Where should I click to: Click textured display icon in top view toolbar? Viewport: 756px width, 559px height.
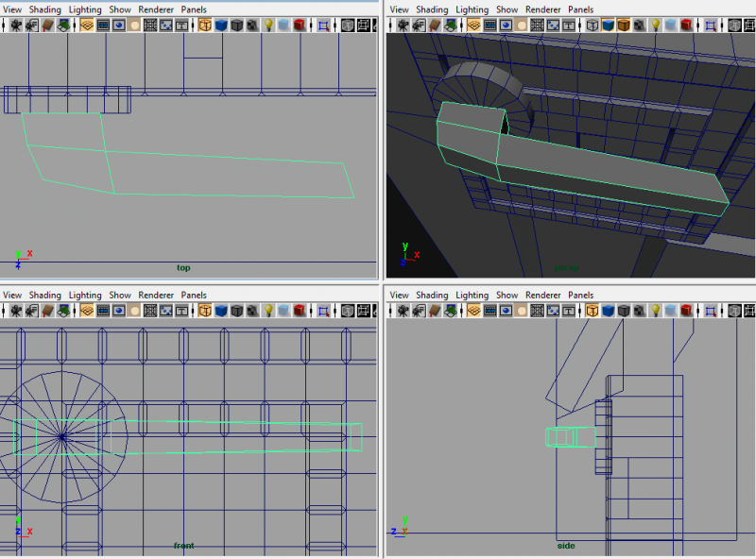[x=252, y=25]
